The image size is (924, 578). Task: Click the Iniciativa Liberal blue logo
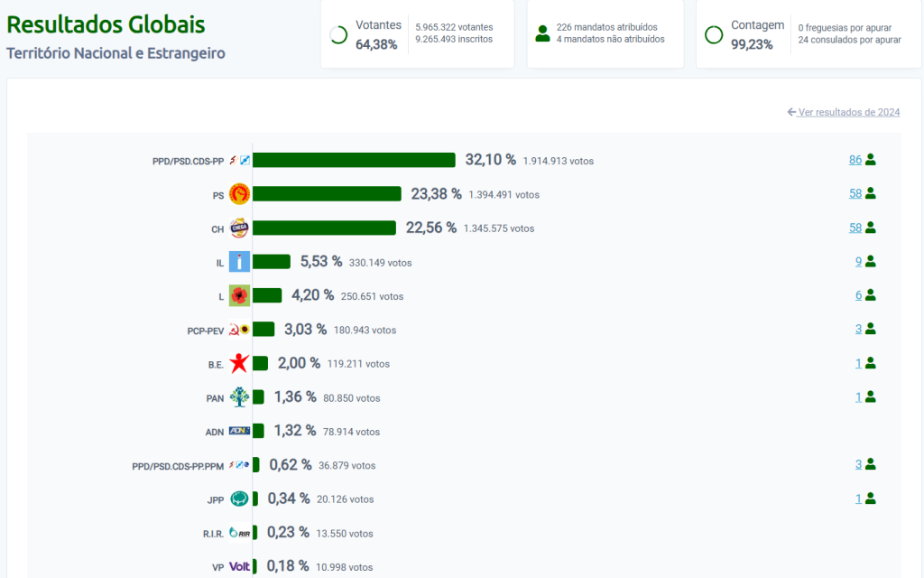tap(239, 262)
